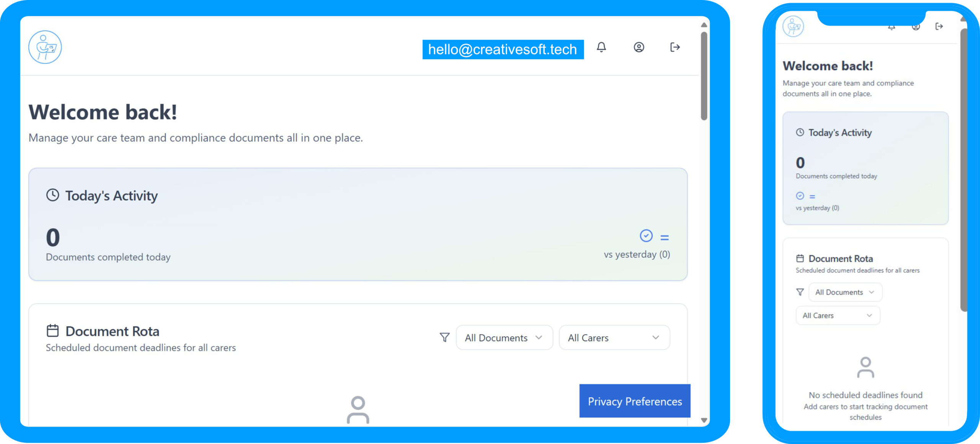Image resolution: width=980 pixels, height=444 pixels.
Task: Click the hello@creativesoft.tech email label
Action: click(503, 49)
